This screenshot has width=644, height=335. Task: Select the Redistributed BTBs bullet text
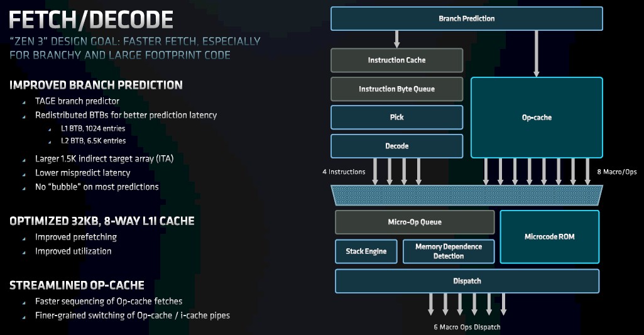coord(126,115)
